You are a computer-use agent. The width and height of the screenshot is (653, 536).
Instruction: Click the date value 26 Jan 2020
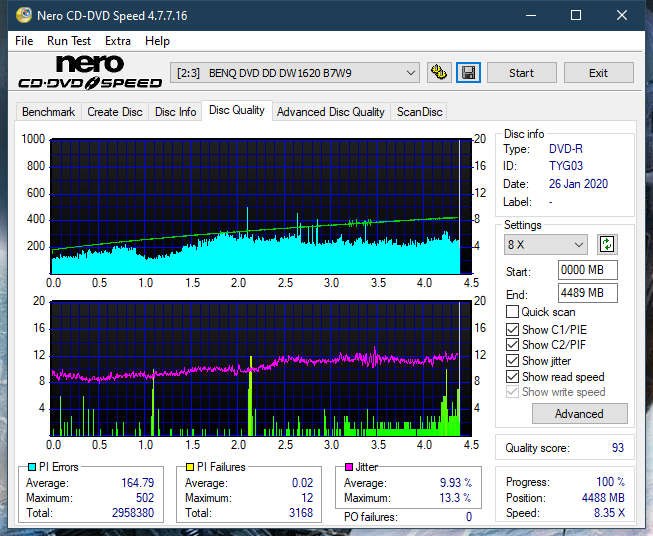pos(578,184)
